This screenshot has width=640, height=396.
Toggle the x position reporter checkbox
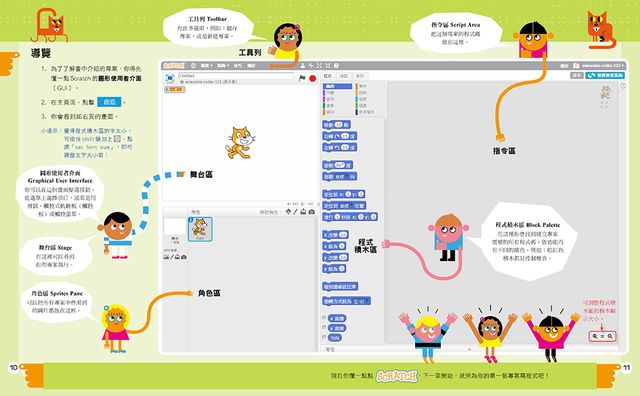click(x=324, y=318)
